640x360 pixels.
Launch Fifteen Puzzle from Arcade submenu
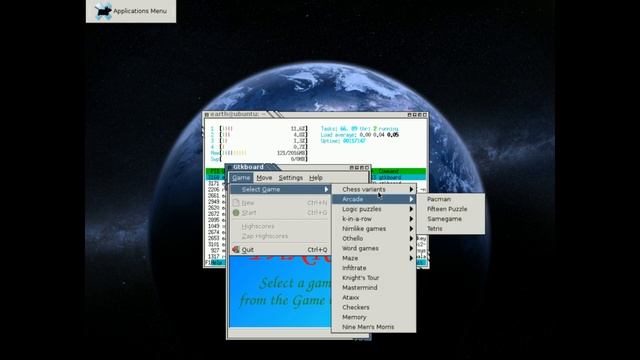click(451, 209)
